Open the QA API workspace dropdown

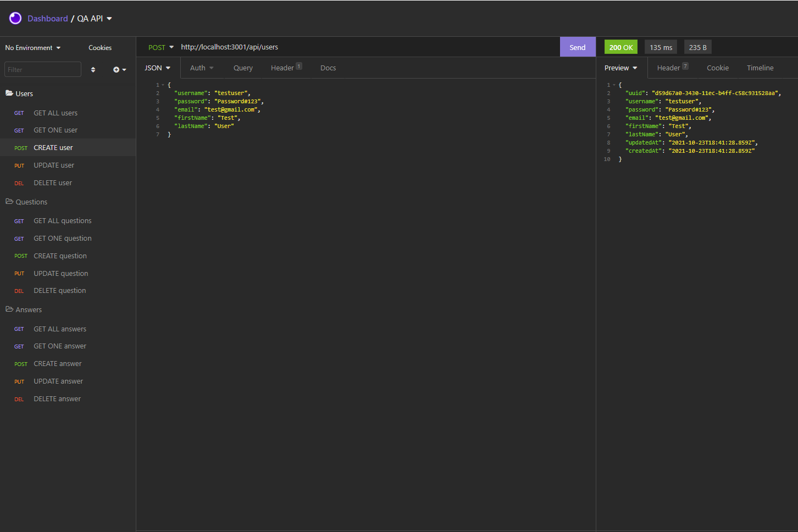(x=95, y=19)
